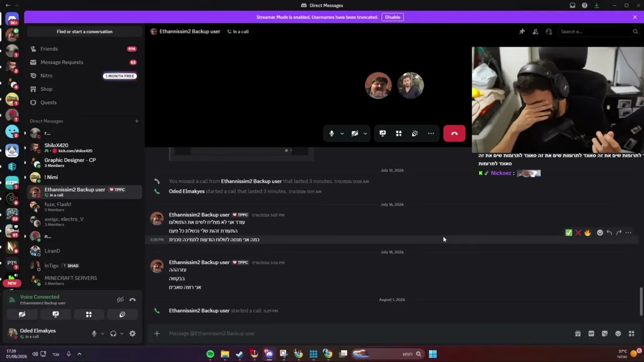This screenshot has width=644, height=362.
Task: React with the green check mark emoji
Action: (569, 233)
